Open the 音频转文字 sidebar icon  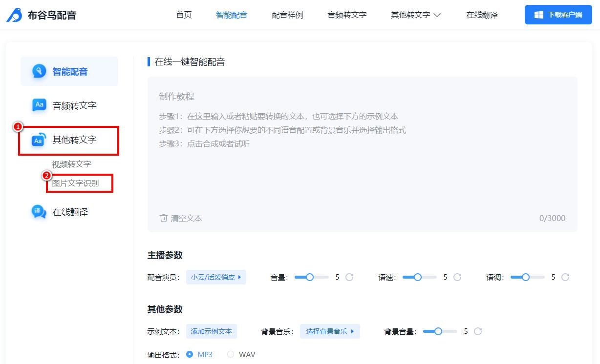[39, 105]
